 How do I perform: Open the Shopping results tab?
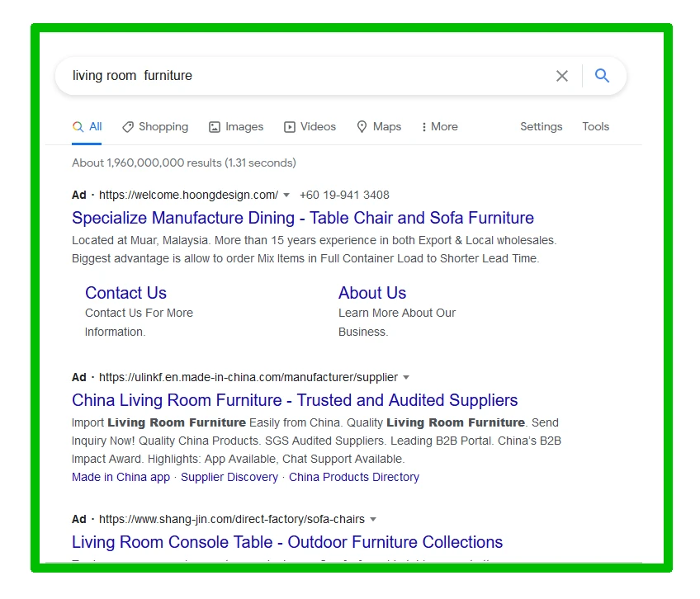click(155, 127)
